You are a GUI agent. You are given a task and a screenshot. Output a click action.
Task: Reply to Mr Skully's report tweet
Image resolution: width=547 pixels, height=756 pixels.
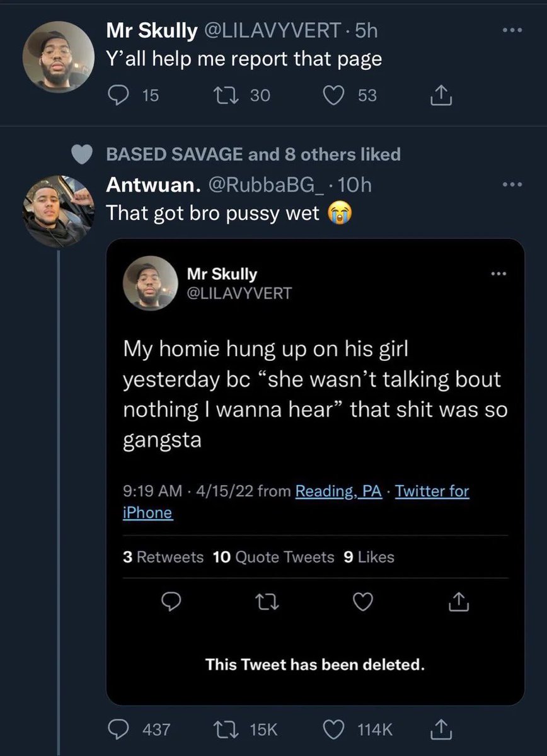tap(117, 95)
